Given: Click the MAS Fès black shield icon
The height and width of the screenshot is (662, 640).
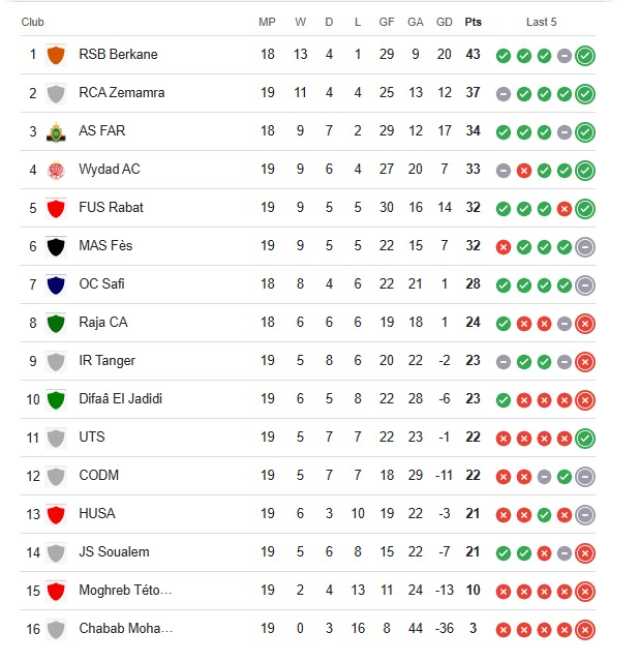Looking at the screenshot, I should click(56, 247).
